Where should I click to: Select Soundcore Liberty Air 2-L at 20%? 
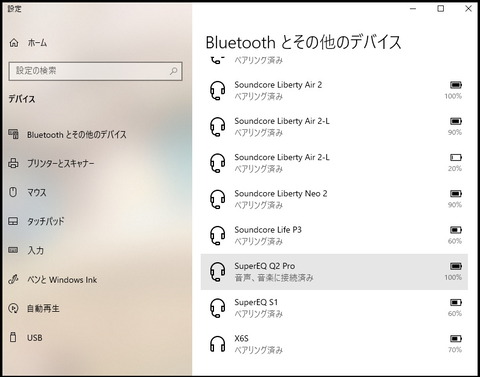click(x=282, y=157)
